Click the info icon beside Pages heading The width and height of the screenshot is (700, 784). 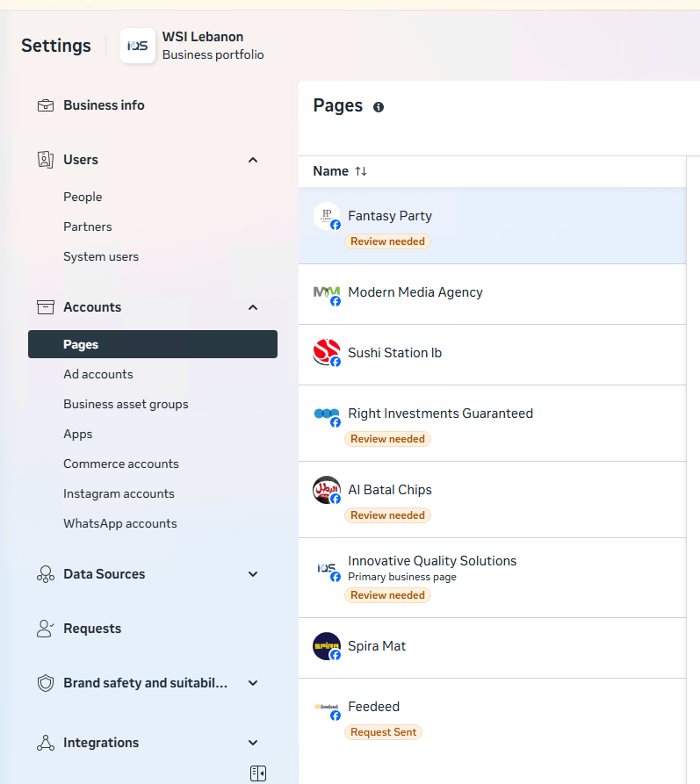tap(379, 107)
